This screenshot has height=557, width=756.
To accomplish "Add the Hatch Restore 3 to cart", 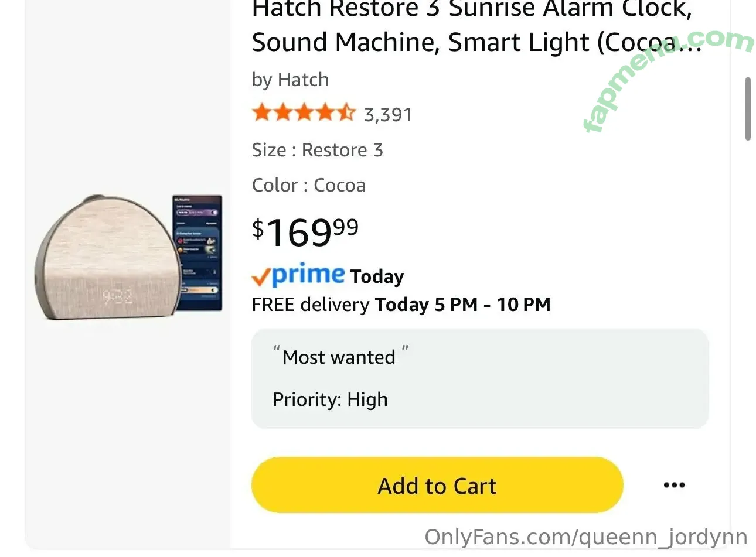I will coord(437,486).
